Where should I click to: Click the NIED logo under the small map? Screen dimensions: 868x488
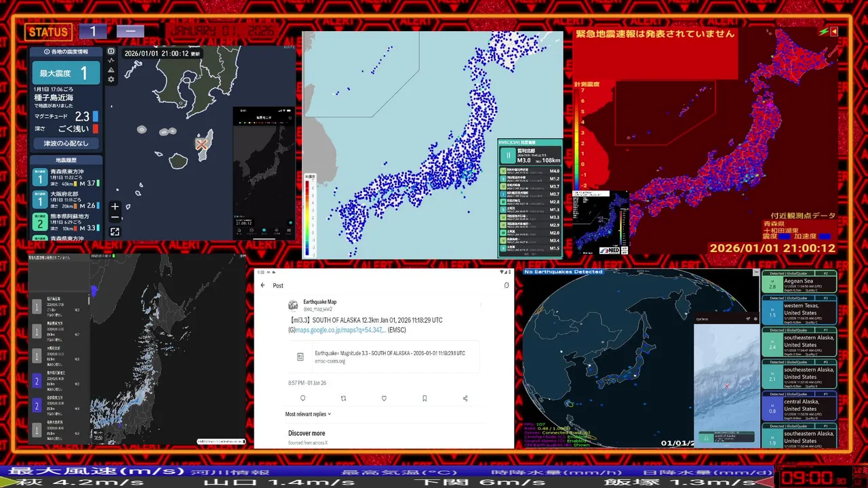pyautogui.click(x=609, y=250)
